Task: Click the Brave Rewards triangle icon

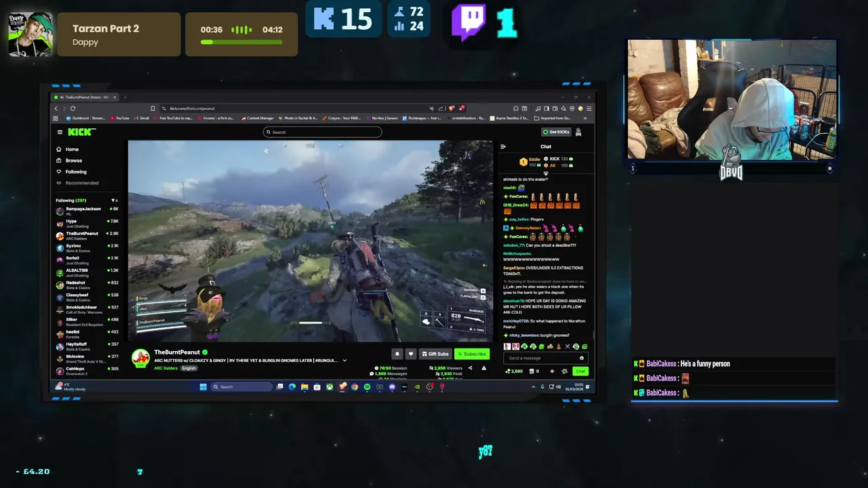Action: (461, 108)
